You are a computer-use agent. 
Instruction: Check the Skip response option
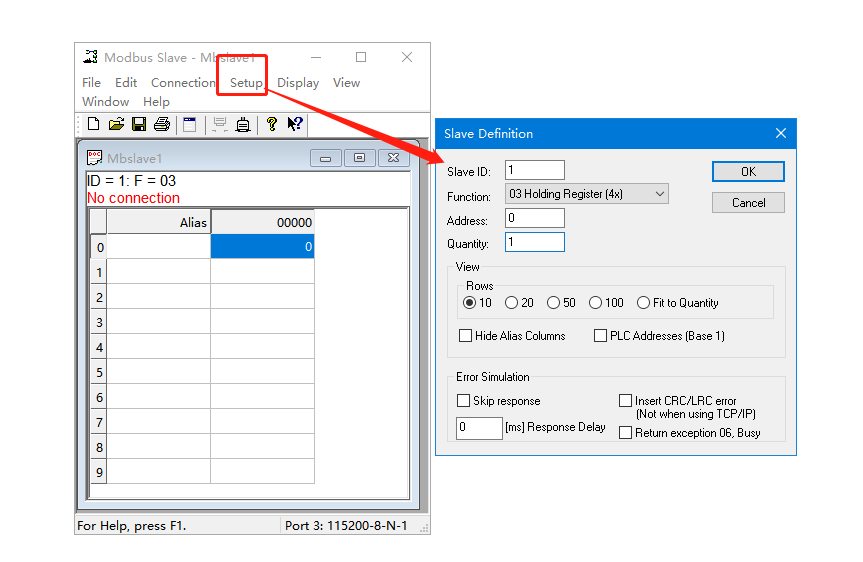click(463, 401)
